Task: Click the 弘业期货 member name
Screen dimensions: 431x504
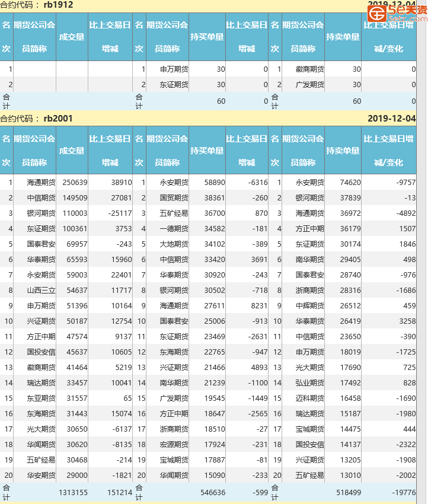Action: click(310, 383)
